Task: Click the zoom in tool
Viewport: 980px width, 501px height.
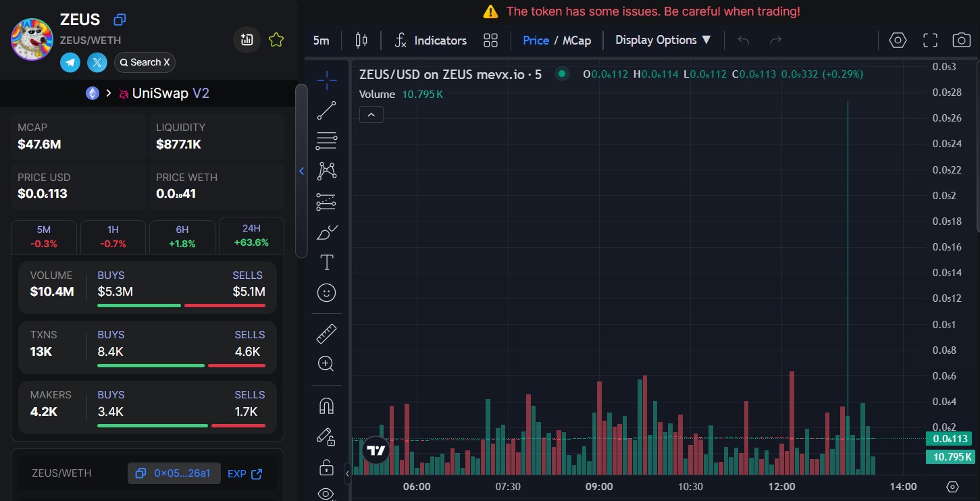Action: (326, 365)
